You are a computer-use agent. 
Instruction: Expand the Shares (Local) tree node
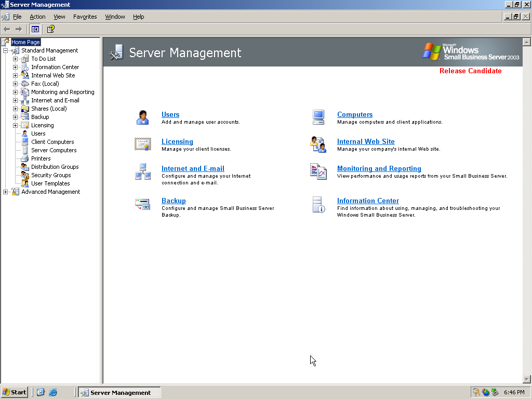click(16, 109)
